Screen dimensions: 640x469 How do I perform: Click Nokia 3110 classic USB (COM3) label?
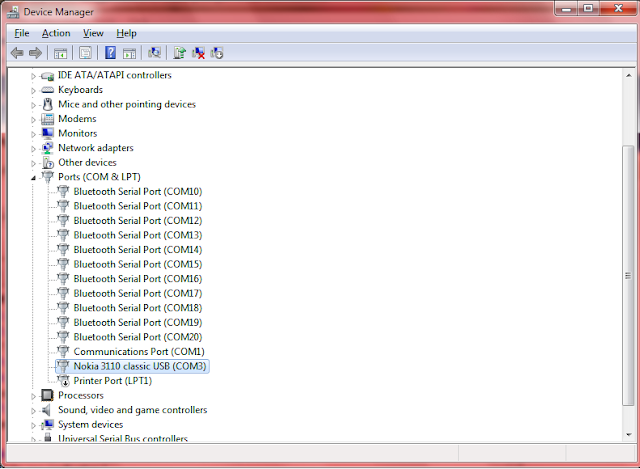140,366
